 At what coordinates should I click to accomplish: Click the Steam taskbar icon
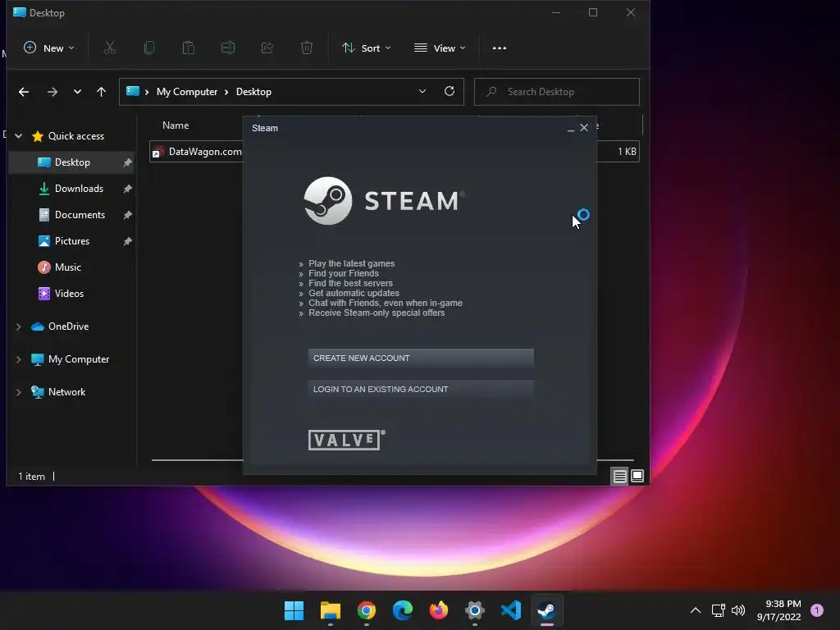(x=547, y=610)
